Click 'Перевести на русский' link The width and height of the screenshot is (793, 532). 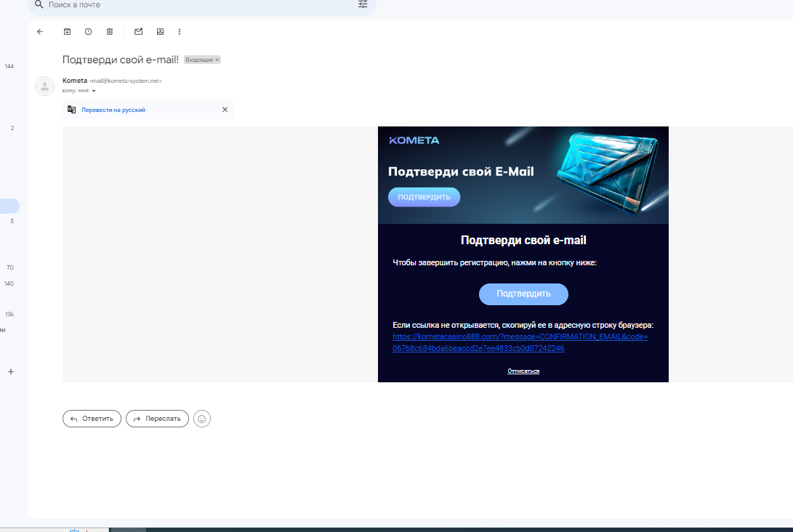point(113,110)
